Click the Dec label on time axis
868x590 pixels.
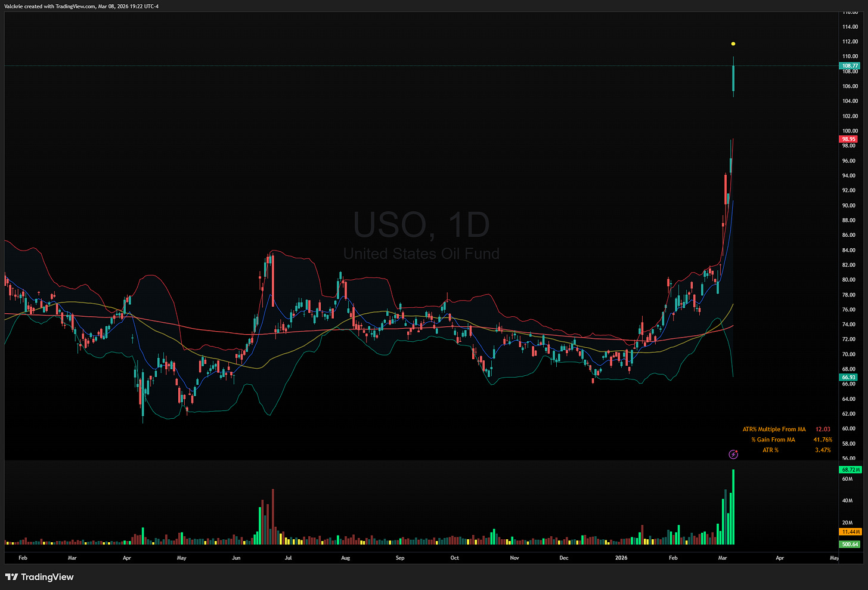click(564, 558)
